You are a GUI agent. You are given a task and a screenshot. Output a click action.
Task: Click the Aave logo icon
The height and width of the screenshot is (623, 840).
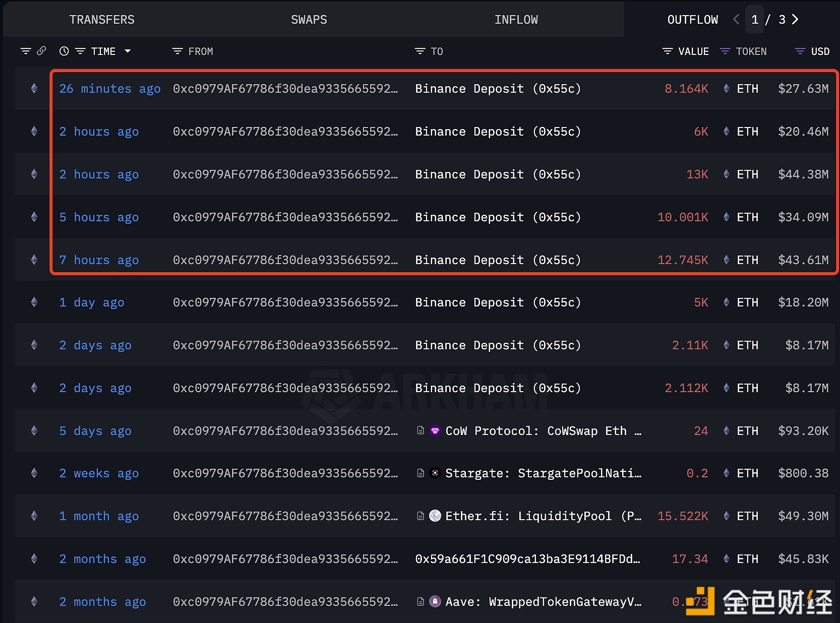(x=435, y=601)
